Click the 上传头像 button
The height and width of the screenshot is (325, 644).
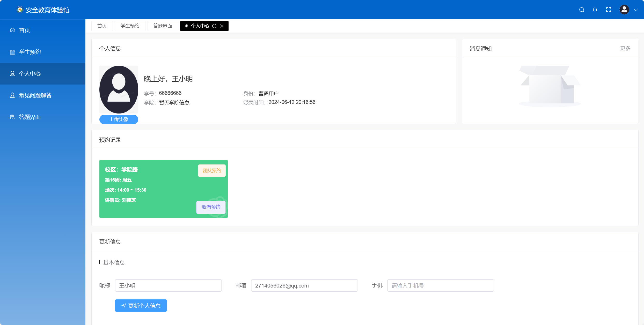119,119
